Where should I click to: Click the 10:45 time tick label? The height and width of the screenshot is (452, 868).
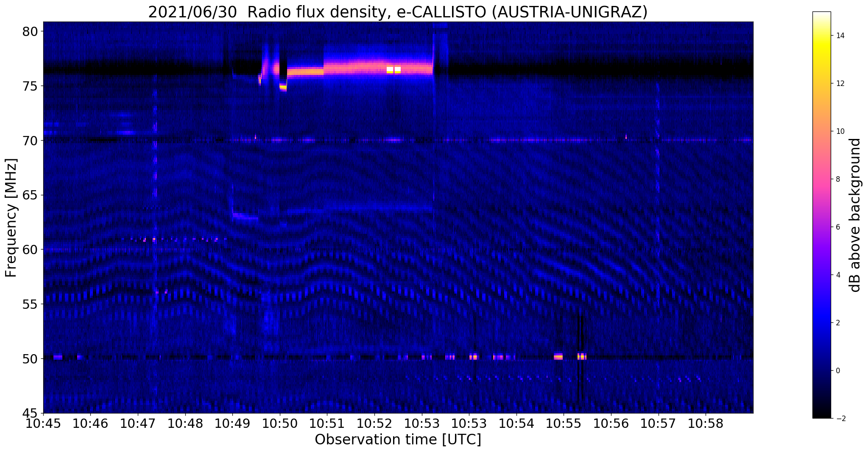pyautogui.click(x=43, y=424)
